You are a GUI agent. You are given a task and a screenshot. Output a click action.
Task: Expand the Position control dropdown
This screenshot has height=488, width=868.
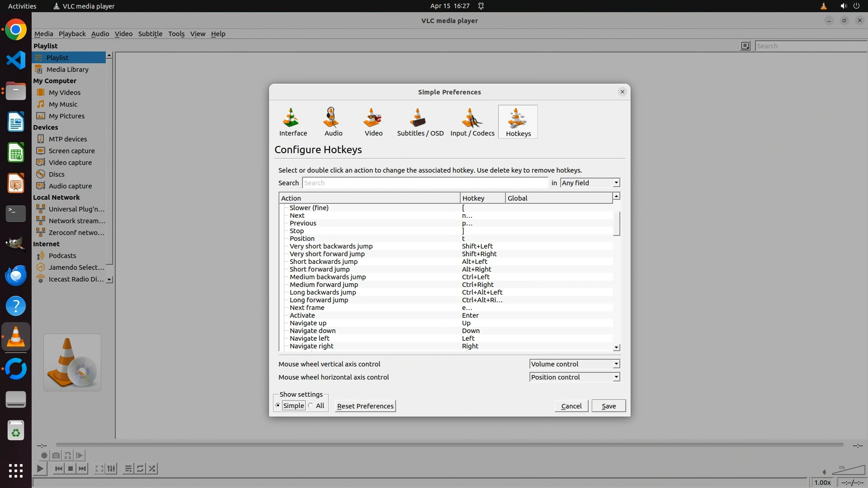point(574,377)
